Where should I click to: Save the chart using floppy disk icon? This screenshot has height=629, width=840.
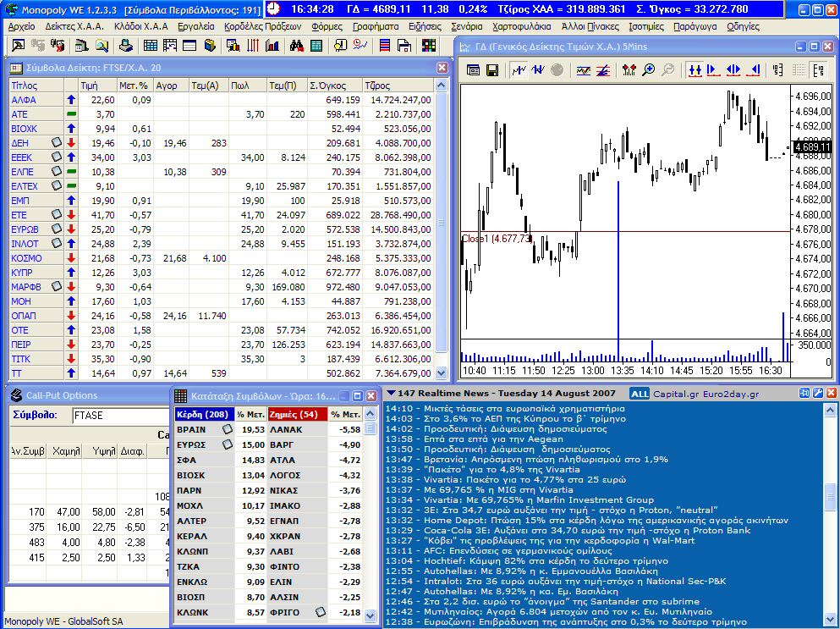[x=492, y=69]
